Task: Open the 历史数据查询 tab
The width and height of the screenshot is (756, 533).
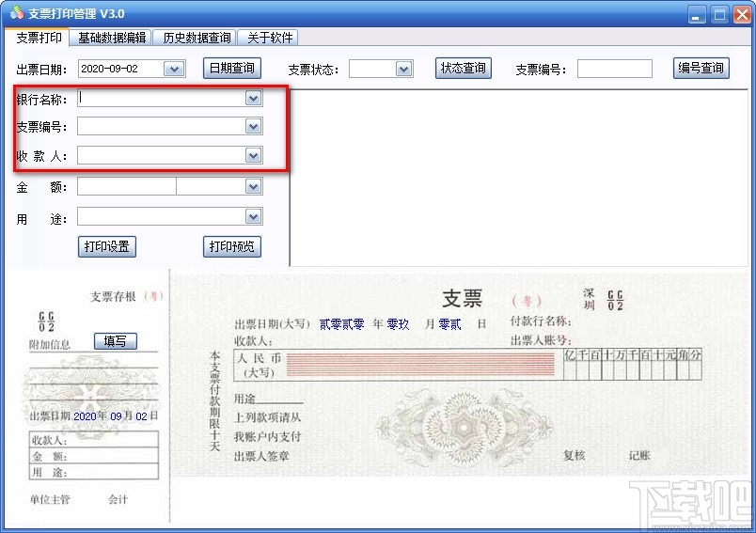Action: pos(196,38)
